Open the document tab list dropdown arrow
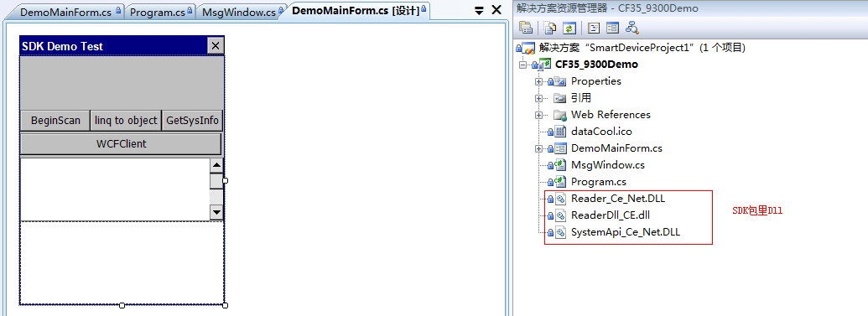 pos(480,10)
